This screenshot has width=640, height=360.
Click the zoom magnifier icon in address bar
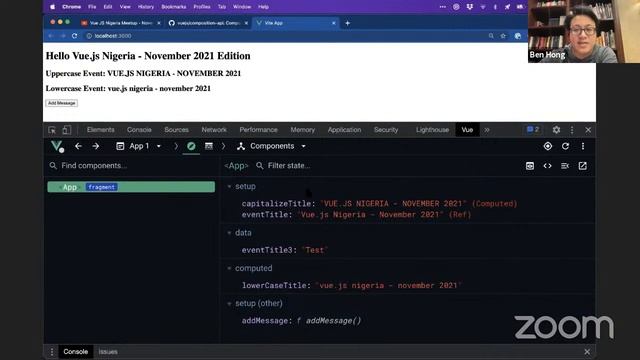491,36
